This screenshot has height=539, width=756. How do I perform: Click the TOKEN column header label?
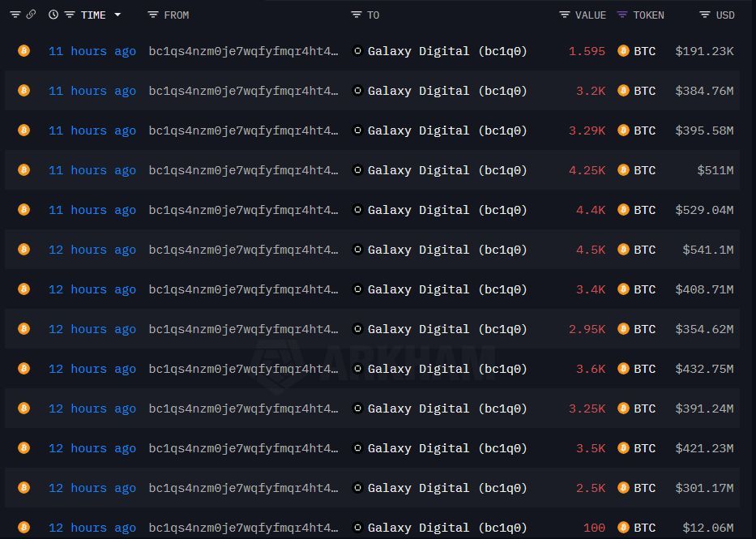[648, 15]
